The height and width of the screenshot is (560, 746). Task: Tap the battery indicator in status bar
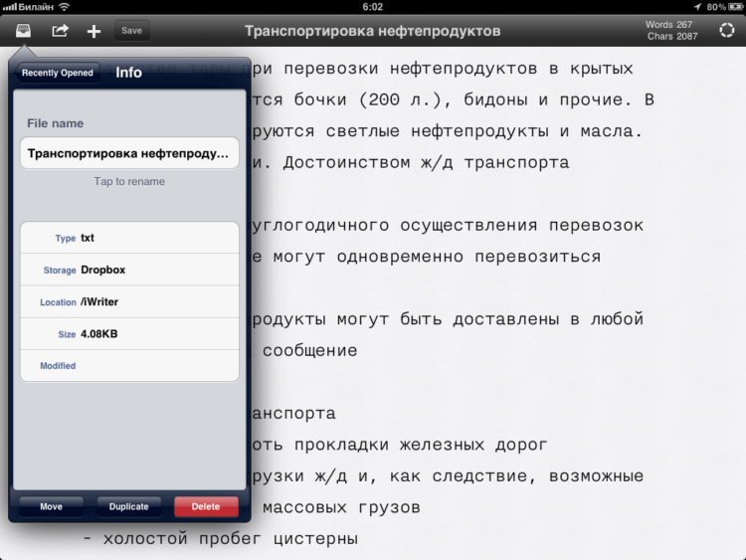[735, 7]
